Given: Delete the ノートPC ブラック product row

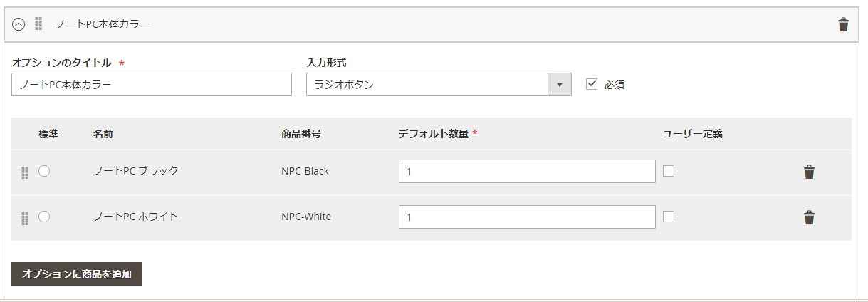Looking at the screenshot, I should (x=809, y=172).
